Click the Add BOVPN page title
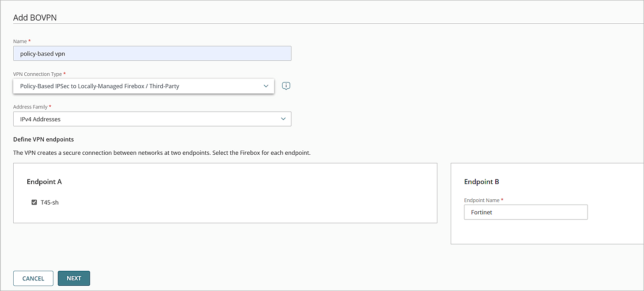This screenshot has height=291, width=644. pos(35,18)
